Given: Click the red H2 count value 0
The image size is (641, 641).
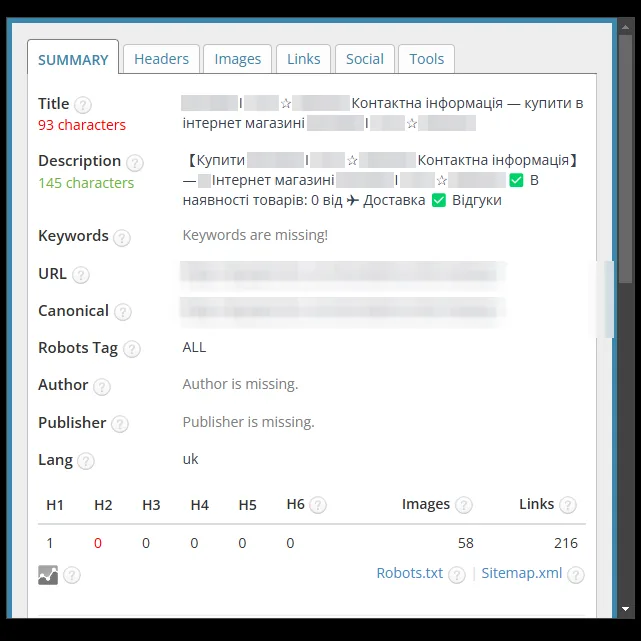Looking at the screenshot, I should (x=98, y=543).
